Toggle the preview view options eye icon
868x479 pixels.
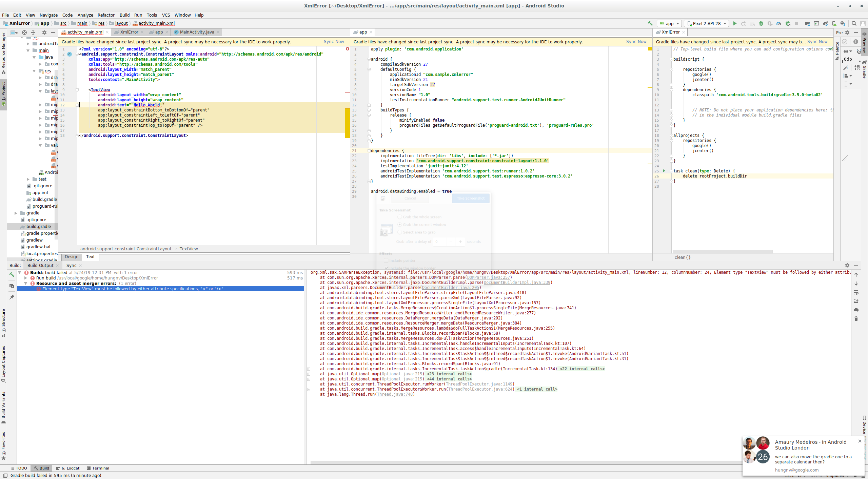846,51
